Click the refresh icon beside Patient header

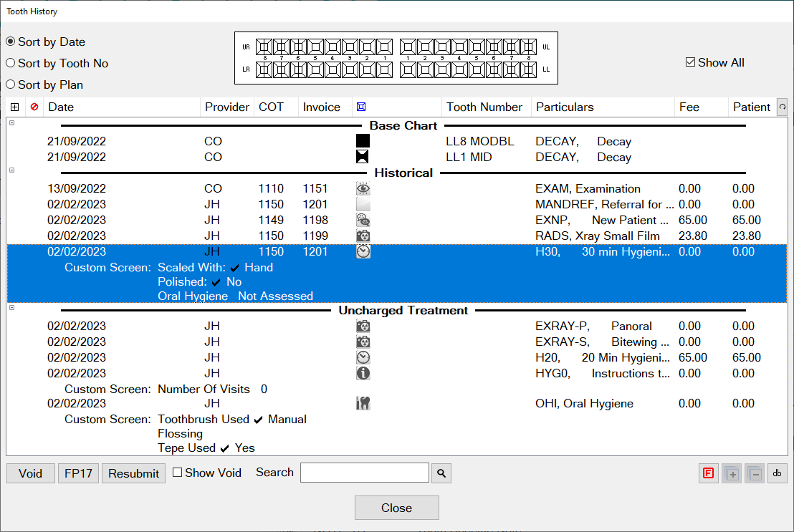(783, 107)
